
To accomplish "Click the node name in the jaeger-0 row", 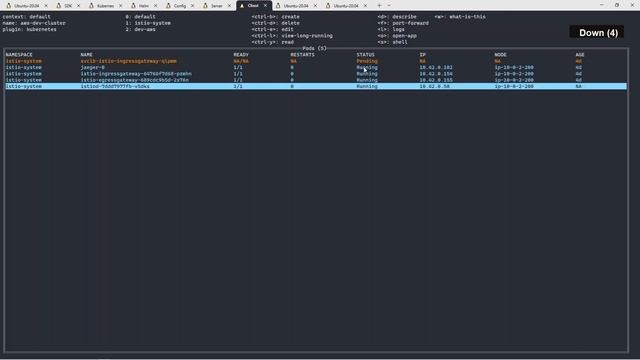I will 514,67.
